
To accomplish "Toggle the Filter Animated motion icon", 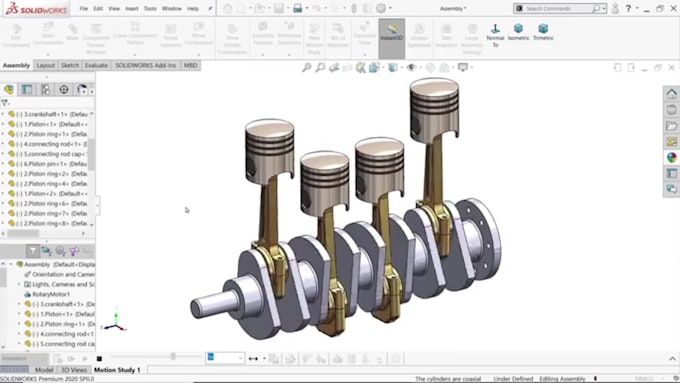I will click(46, 251).
